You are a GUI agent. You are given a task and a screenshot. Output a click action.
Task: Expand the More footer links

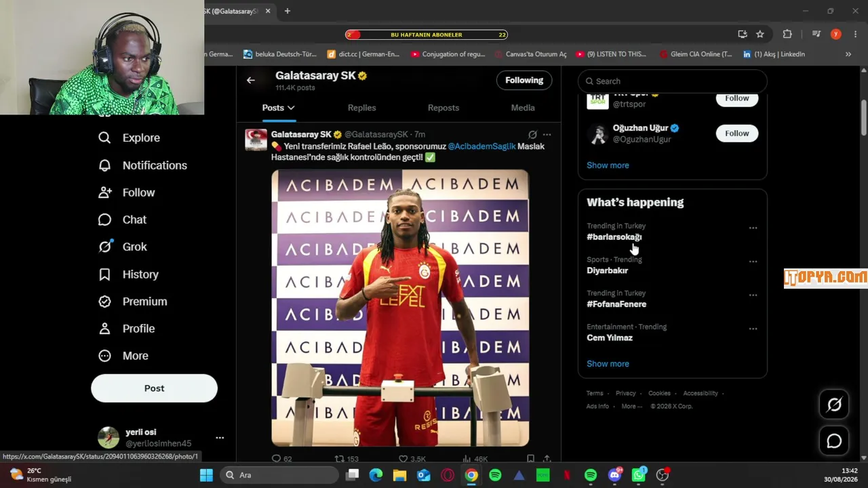coord(632,407)
